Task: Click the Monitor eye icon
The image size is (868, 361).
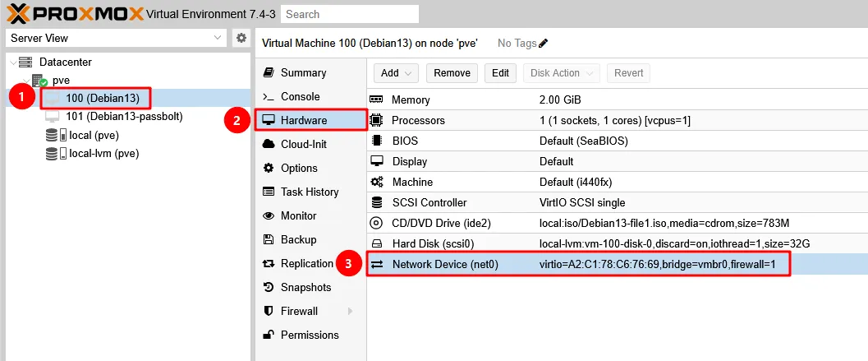Action: pos(269,215)
